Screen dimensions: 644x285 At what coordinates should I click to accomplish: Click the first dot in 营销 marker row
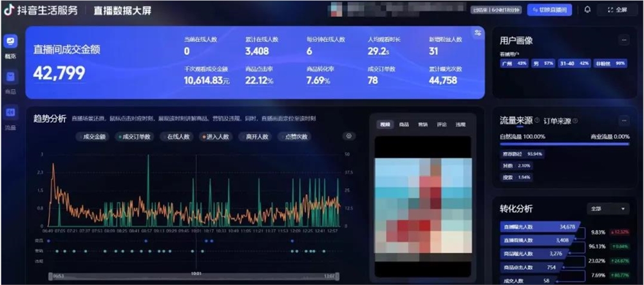56,251
